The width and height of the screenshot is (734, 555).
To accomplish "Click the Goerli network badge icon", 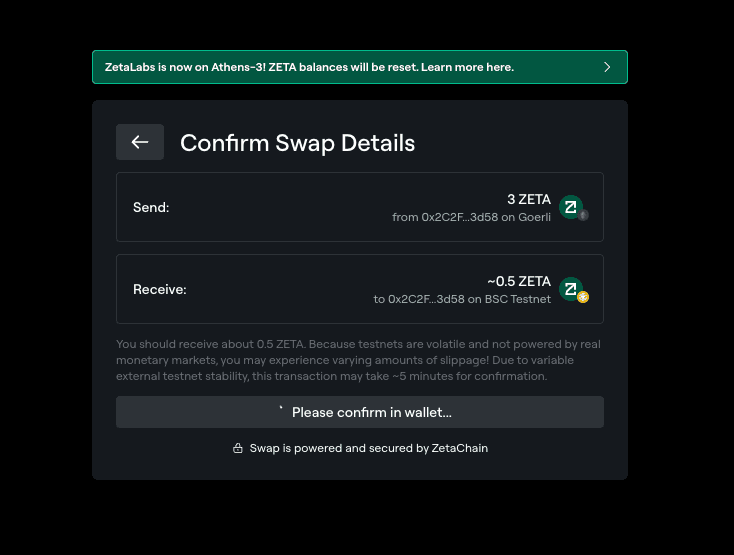I will point(583,215).
